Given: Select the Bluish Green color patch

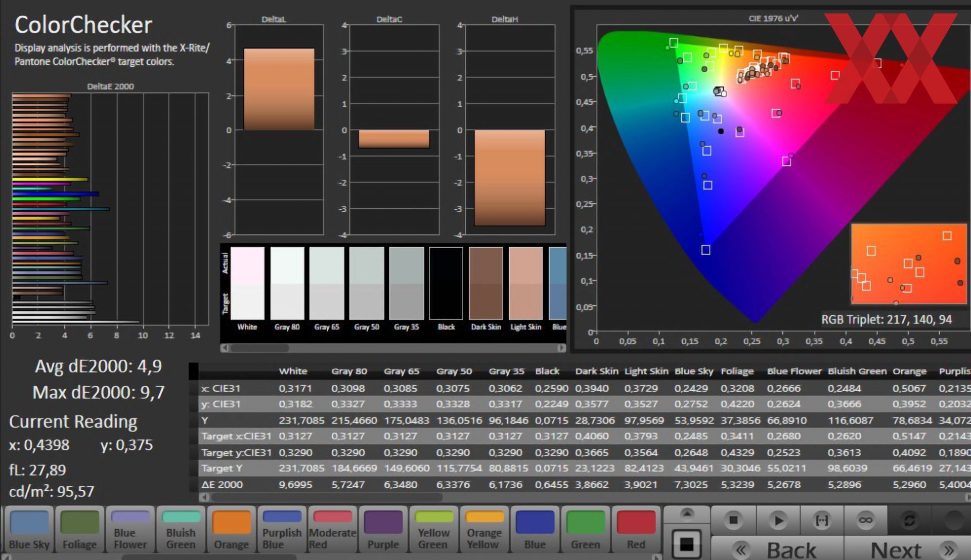Looking at the screenshot, I should click(181, 530).
